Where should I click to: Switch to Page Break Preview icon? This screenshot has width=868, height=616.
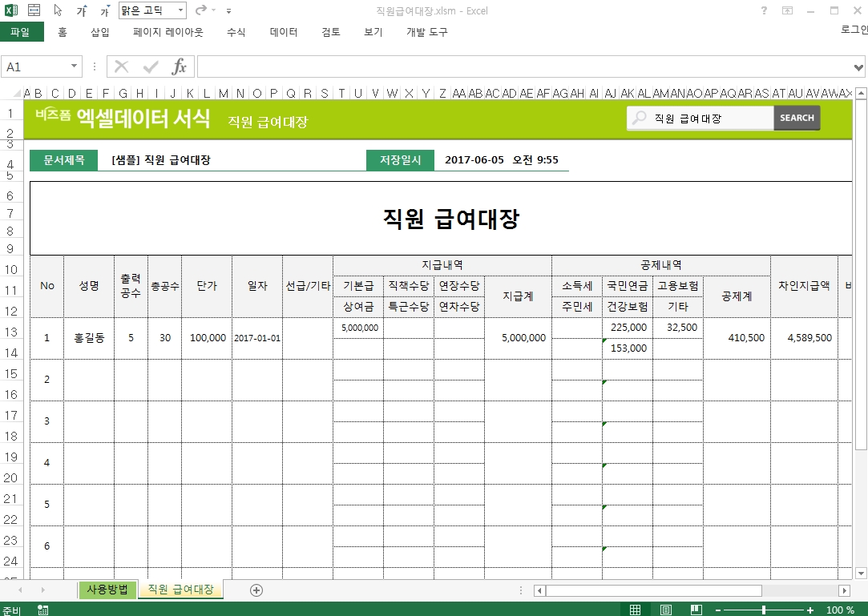(x=696, y=610)
